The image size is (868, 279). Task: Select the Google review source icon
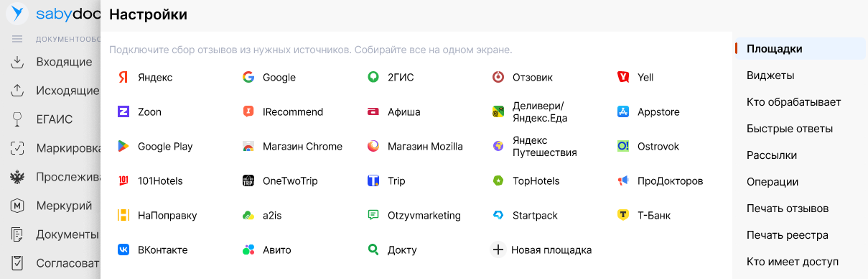point(248,77)
